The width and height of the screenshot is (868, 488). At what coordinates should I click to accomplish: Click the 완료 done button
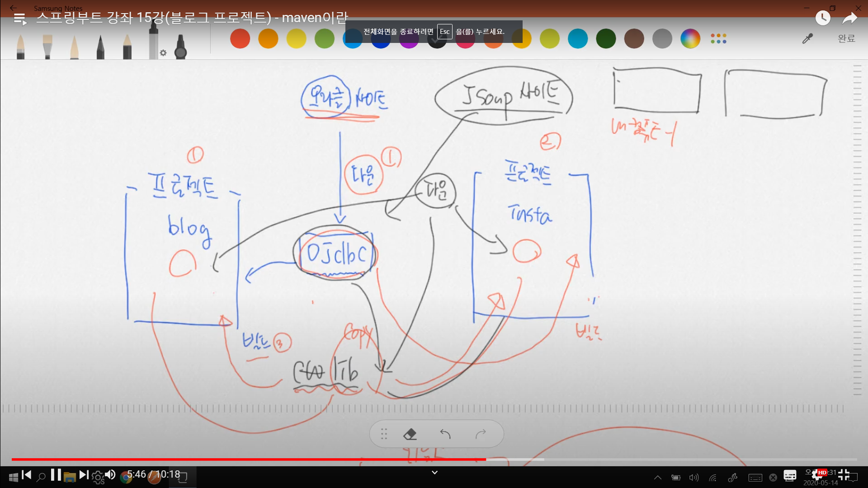coord(846,38)
